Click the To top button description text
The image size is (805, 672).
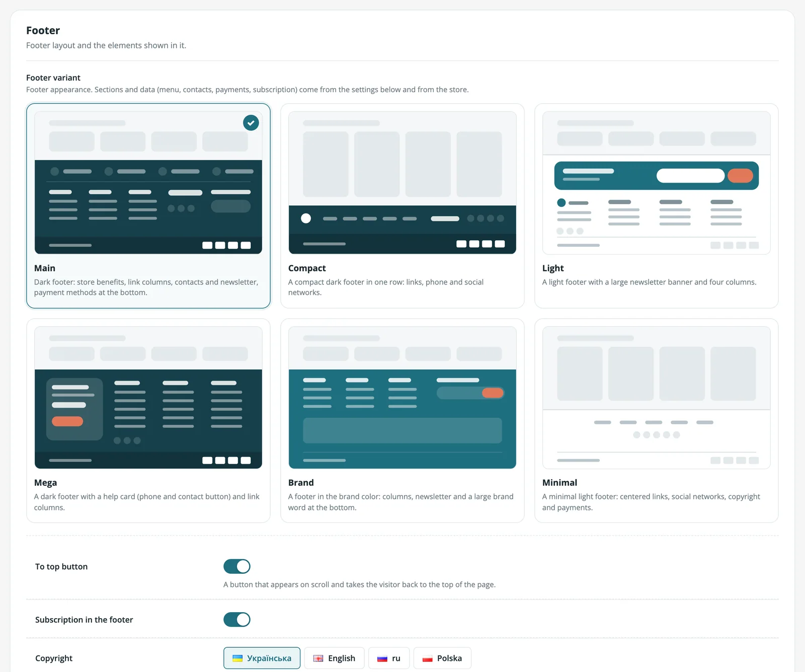pyautogui.click(x=359, y=584)
